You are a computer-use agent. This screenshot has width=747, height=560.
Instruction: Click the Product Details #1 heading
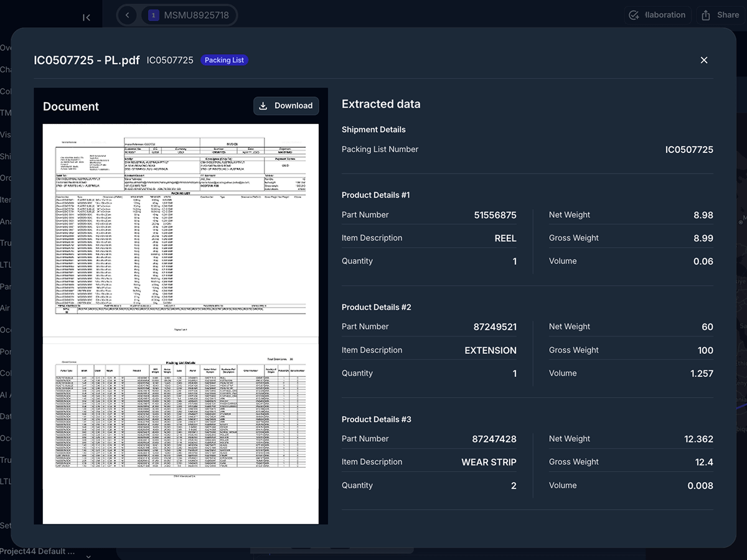[376, 195]
